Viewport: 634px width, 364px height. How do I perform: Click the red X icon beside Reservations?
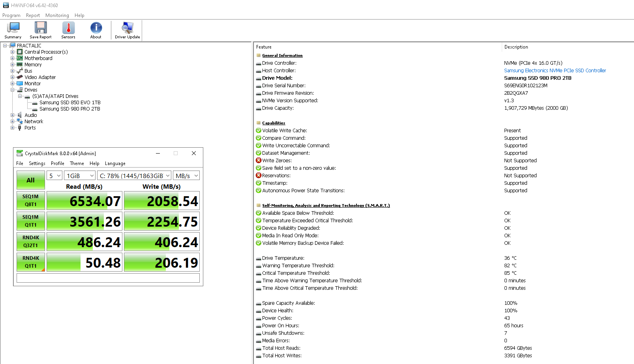(x=259, y=175)
